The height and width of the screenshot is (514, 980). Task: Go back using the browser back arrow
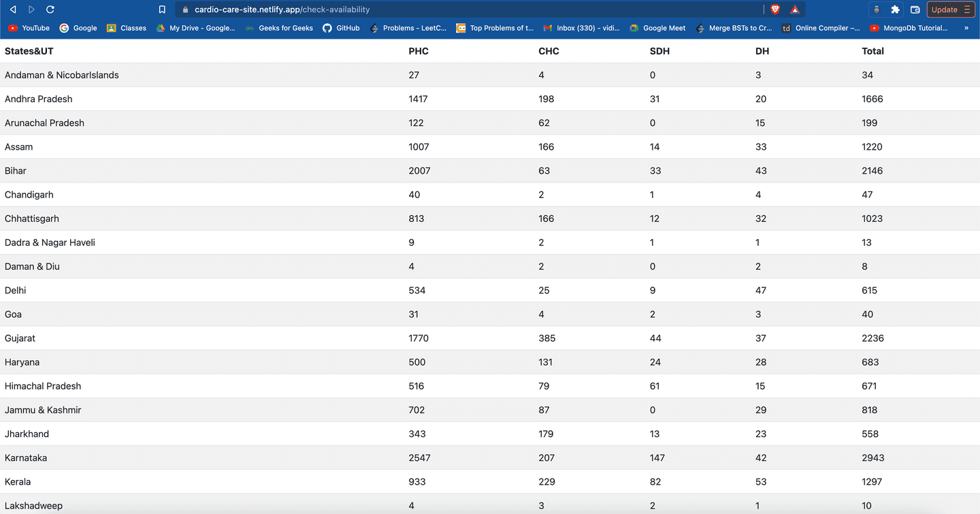point(13,10)
